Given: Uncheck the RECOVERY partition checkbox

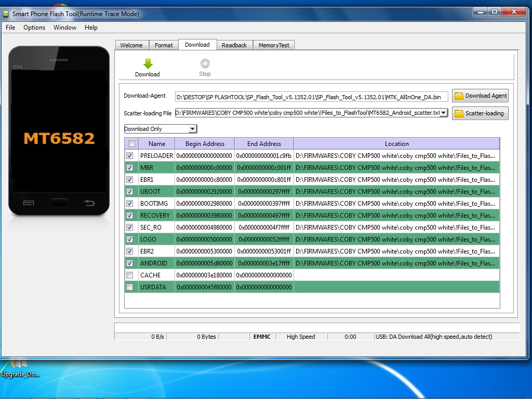Looking at the screenshot, I should click(x=129, y=216).
